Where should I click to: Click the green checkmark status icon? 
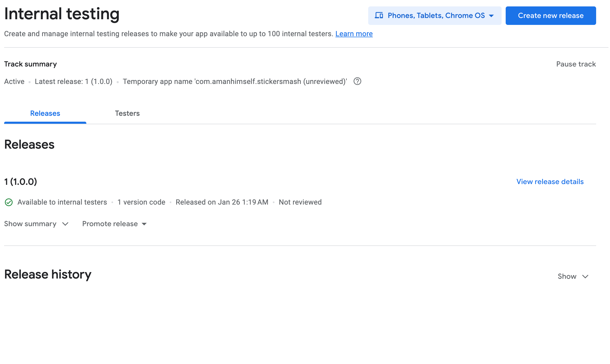[x=9, y=202]
